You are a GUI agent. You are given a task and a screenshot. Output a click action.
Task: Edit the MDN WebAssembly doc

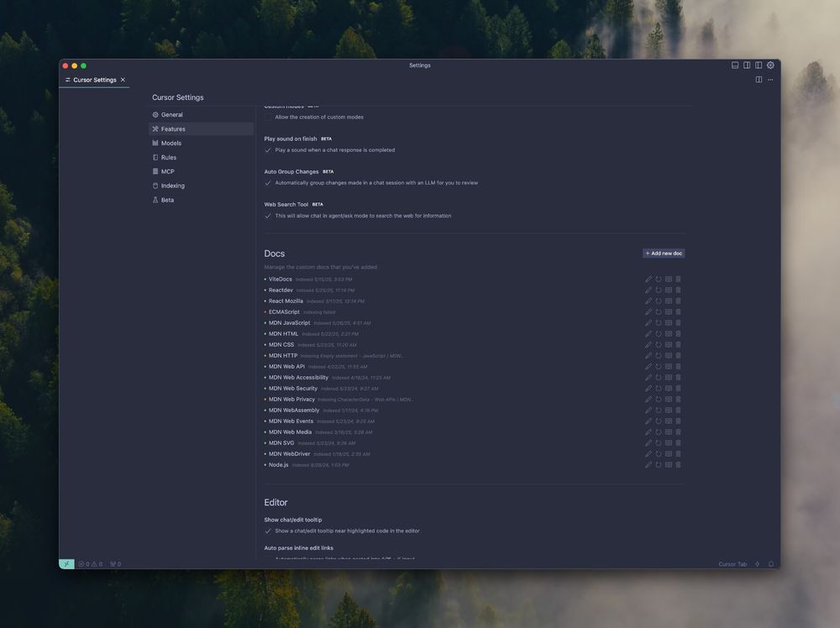[x=648, y=410]
